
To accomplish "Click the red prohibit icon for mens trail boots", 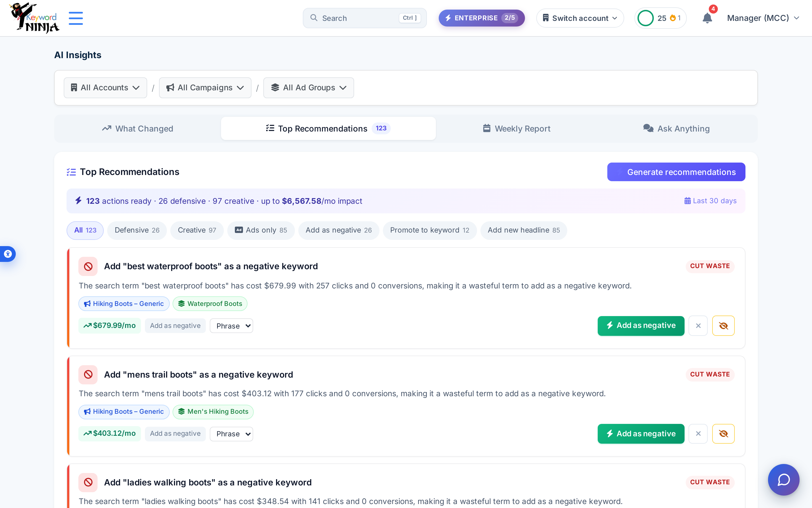I will tap(88, 375).
